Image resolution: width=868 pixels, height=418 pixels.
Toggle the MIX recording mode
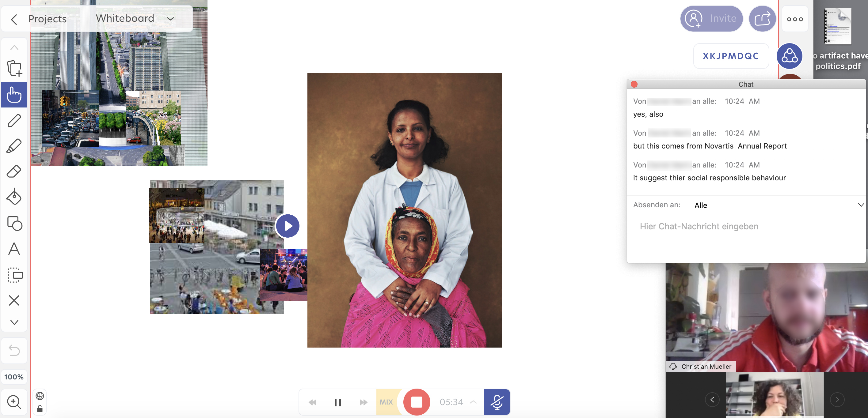[x=386, y=402]
